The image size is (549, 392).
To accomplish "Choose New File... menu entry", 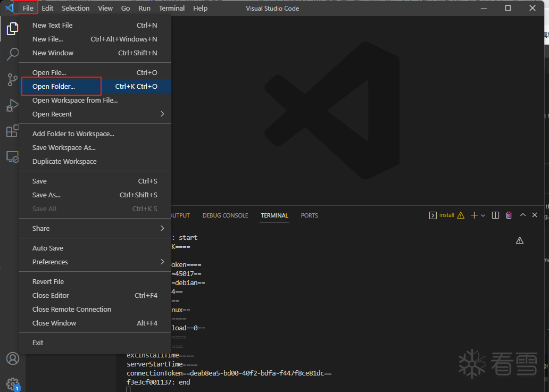I will [95, 39].
